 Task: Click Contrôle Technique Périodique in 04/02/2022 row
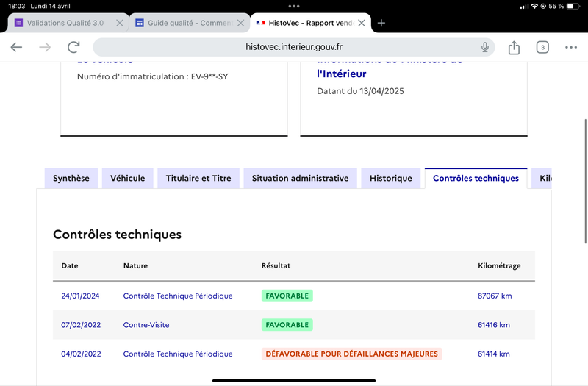tap(178, 354)
